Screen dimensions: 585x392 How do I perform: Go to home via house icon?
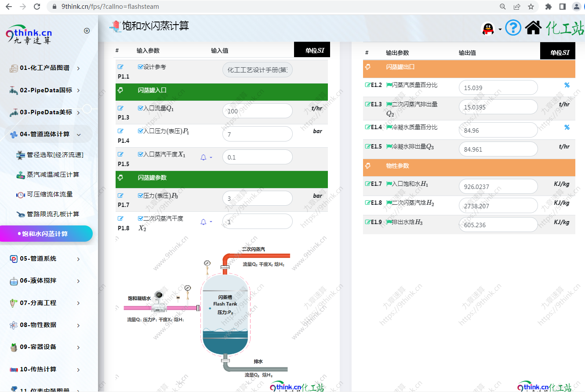(533, 28)
